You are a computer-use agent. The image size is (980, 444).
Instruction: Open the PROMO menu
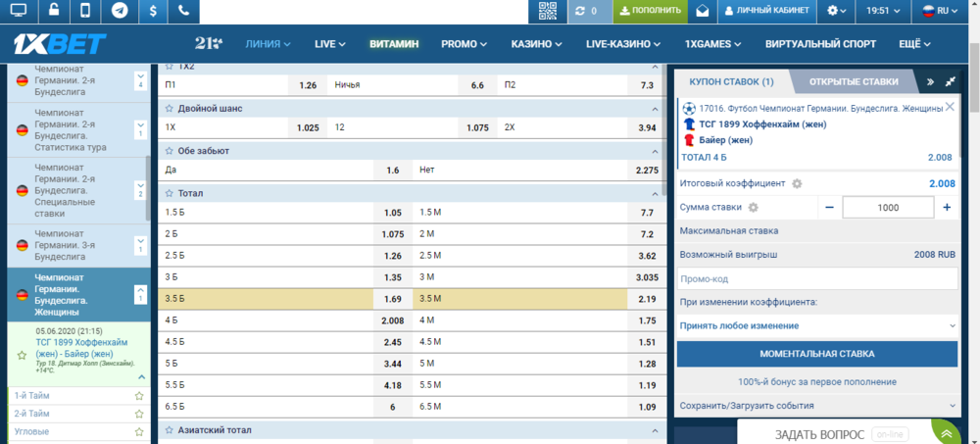(465, 44)
